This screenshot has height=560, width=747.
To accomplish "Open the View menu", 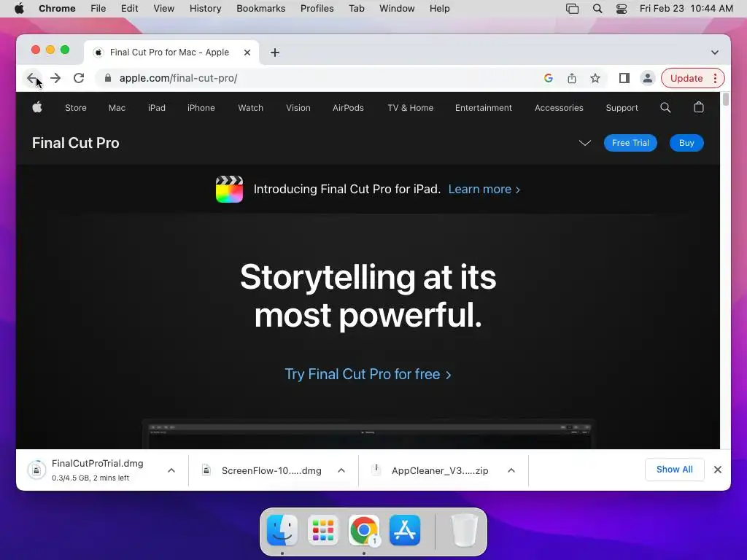I will click(164, 9).
